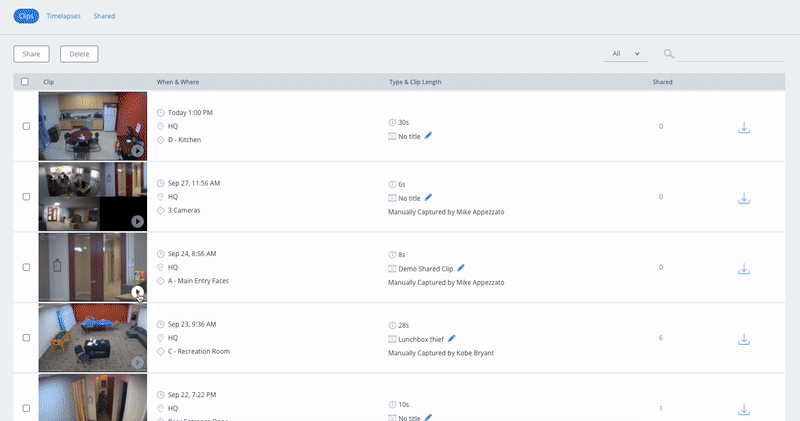This screenshot has width=800, height=421.
Task: Click the 30s clip length value
Action: [404, 122]
